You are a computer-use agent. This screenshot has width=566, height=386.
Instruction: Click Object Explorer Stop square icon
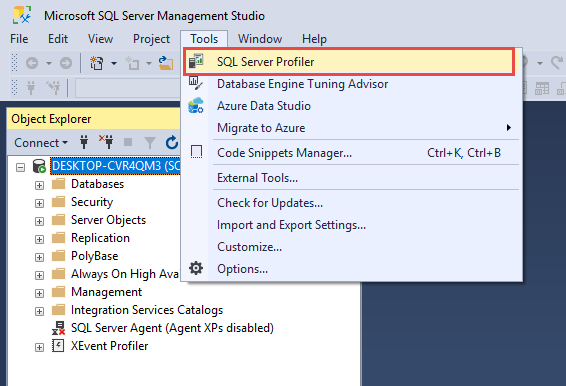pyautogui.click(x=128, y=142)
